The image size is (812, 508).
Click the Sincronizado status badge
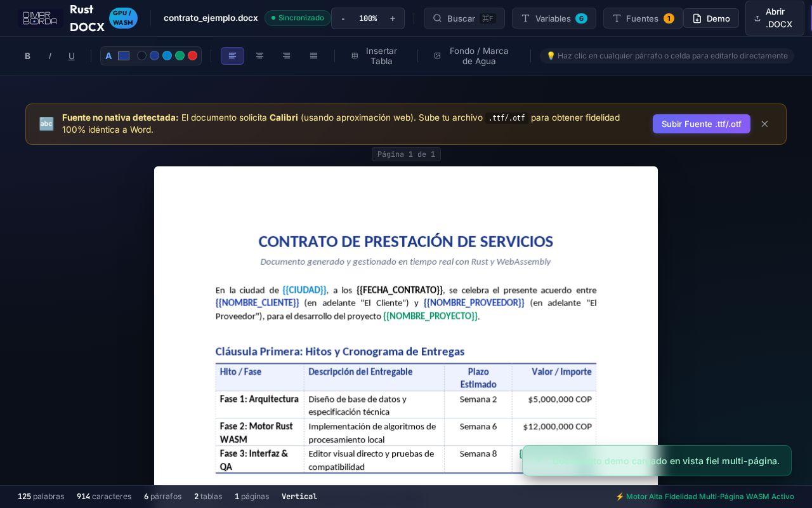click(x=298, y=18)
